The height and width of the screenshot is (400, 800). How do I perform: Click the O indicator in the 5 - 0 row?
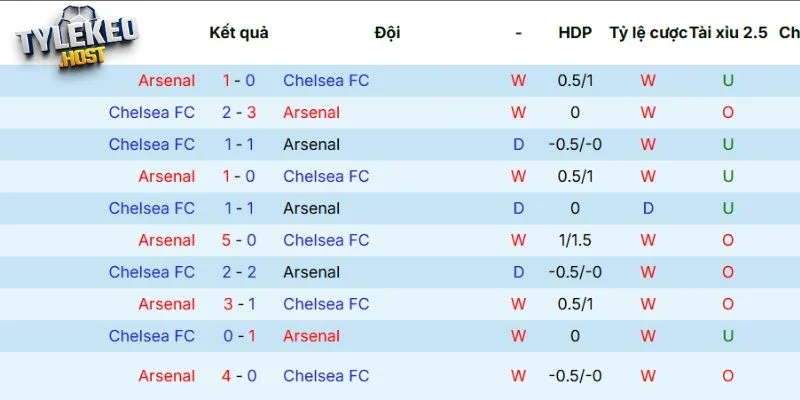click(728, 240)
